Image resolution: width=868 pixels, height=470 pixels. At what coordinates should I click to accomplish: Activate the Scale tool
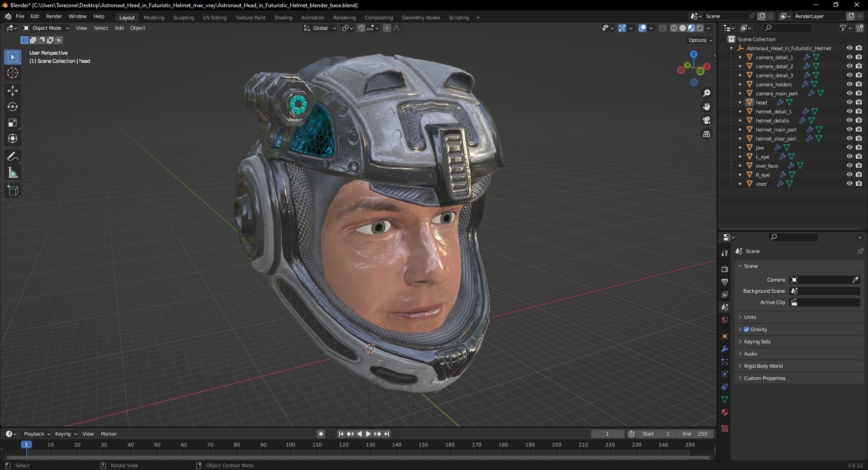pos(13,122)
